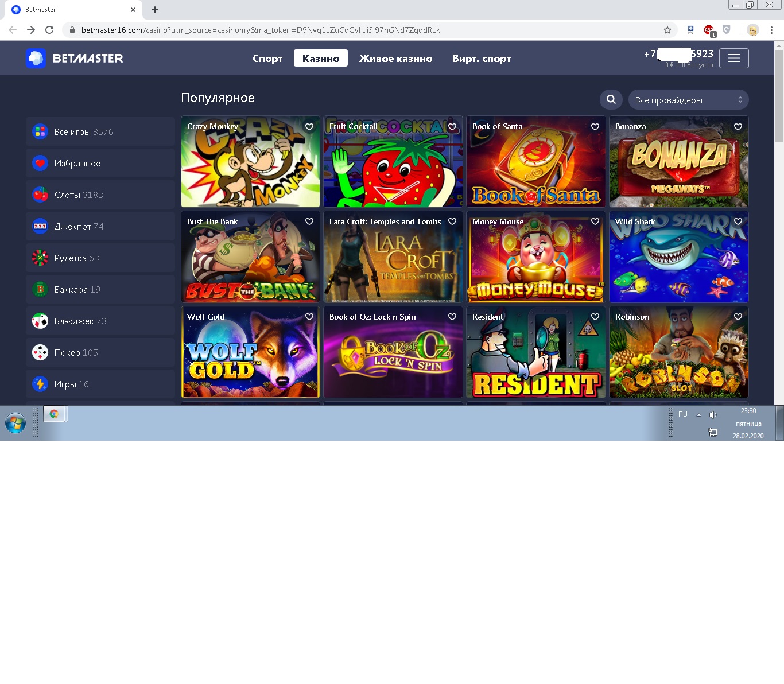Screen dimensions: 784x684
Task: Reload the page in Chrome
Action: (49, 30)
